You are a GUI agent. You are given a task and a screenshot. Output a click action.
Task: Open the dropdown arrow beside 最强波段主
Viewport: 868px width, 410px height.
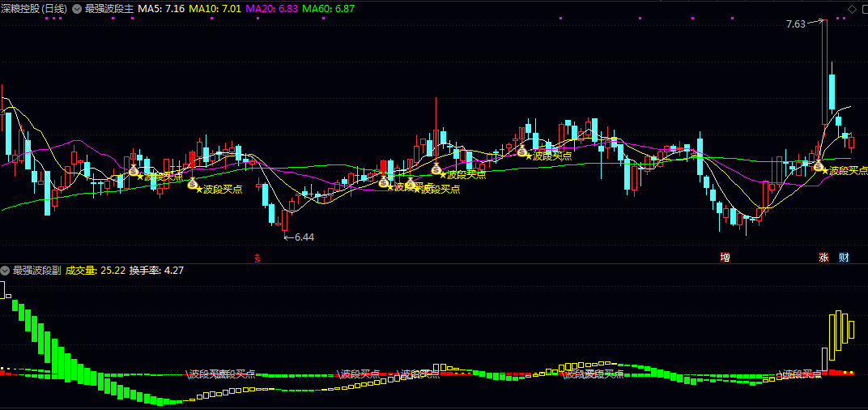[77, 9]
